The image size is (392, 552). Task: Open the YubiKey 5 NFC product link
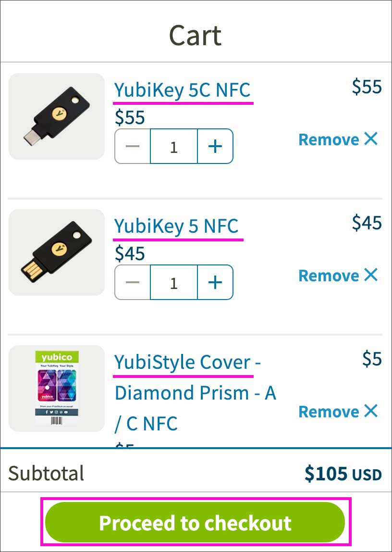coord(176,226)
